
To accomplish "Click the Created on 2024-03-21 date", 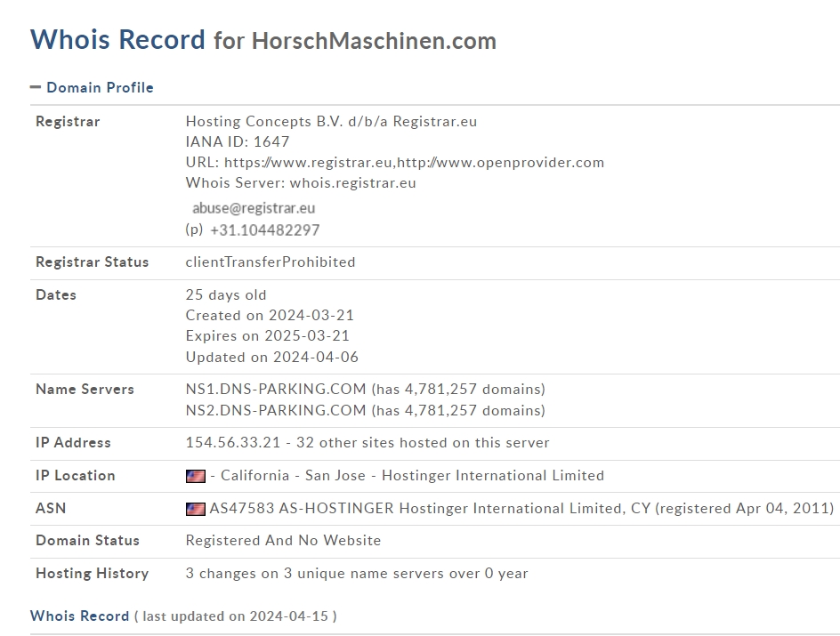I will [x=270, y=315].
